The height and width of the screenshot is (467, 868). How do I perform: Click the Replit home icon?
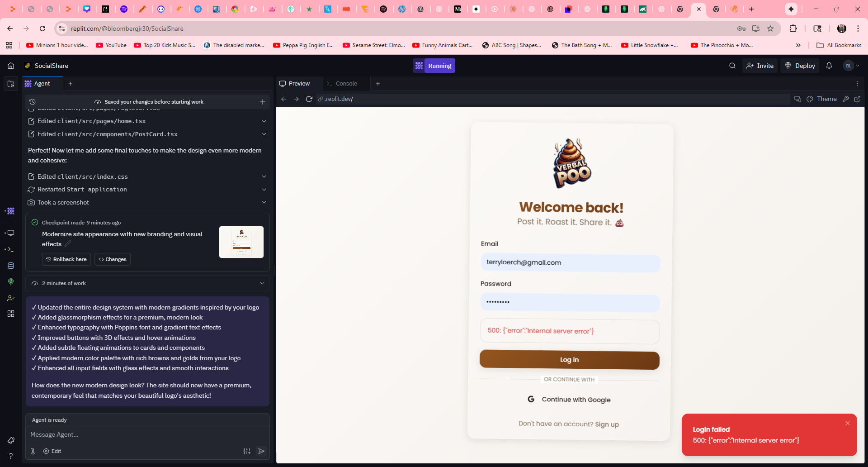tap(11, 66)
